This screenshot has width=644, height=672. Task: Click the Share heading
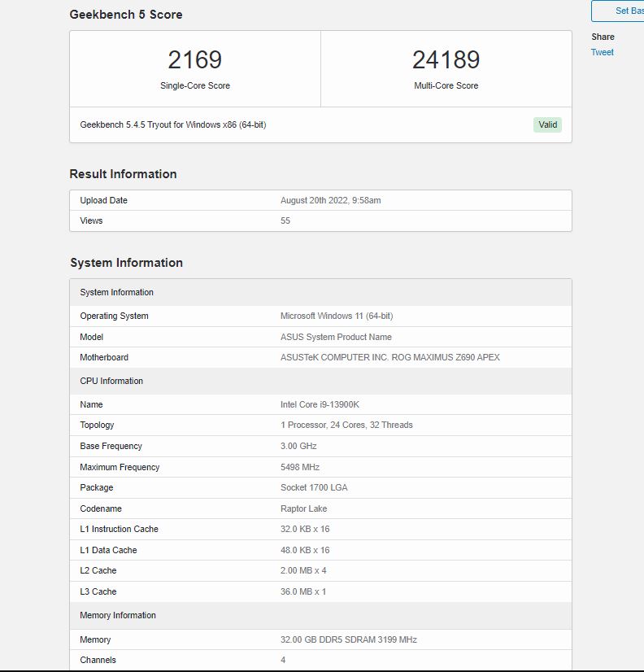click(x=603, y=37)
